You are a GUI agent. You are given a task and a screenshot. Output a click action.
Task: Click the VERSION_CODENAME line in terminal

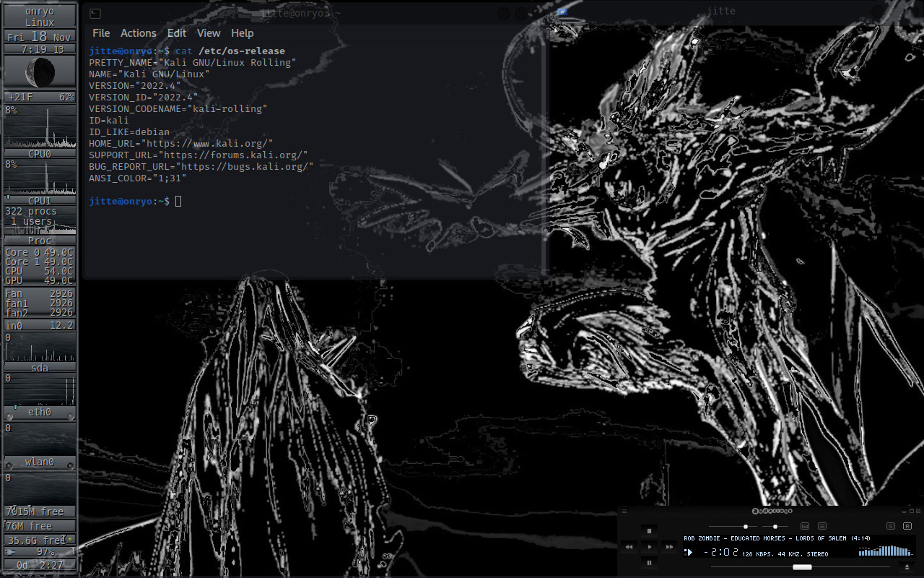tap(178, 109)
